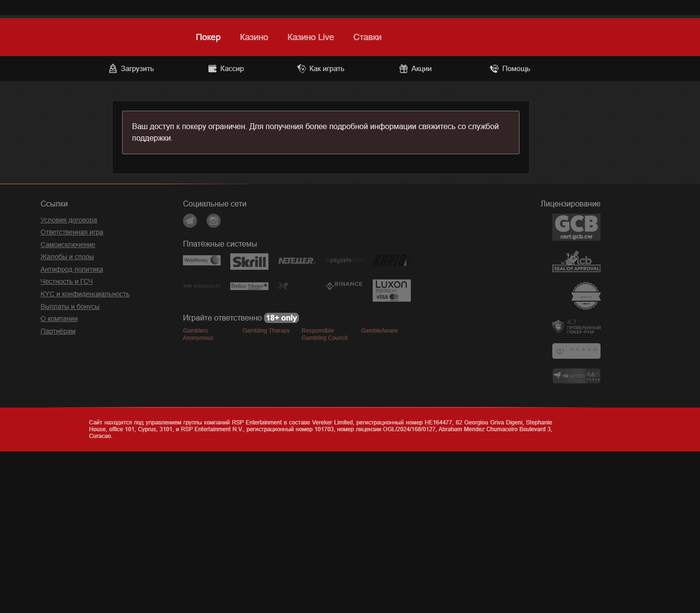Screen dimensions: 700x613
Task: Open the 4.7 Проверенный покер-рум badge
Action: [x=576, y=327]
